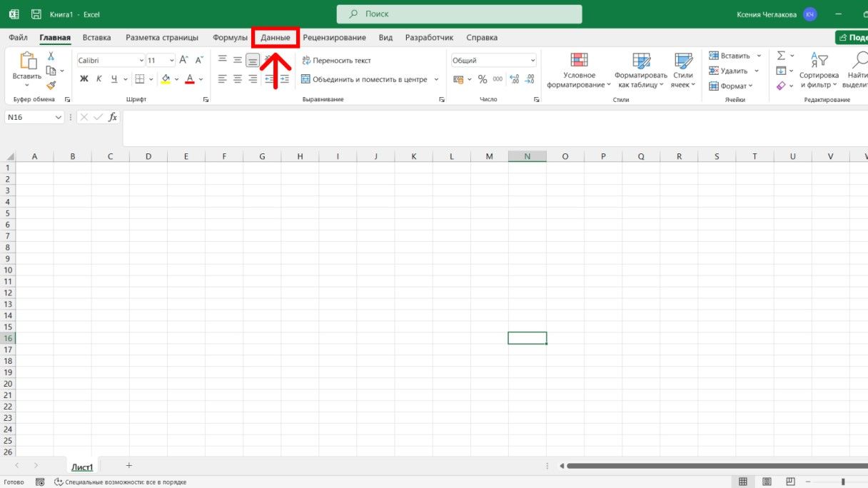
Task: Open the Calibri font name dropdown
Action: 141,61
